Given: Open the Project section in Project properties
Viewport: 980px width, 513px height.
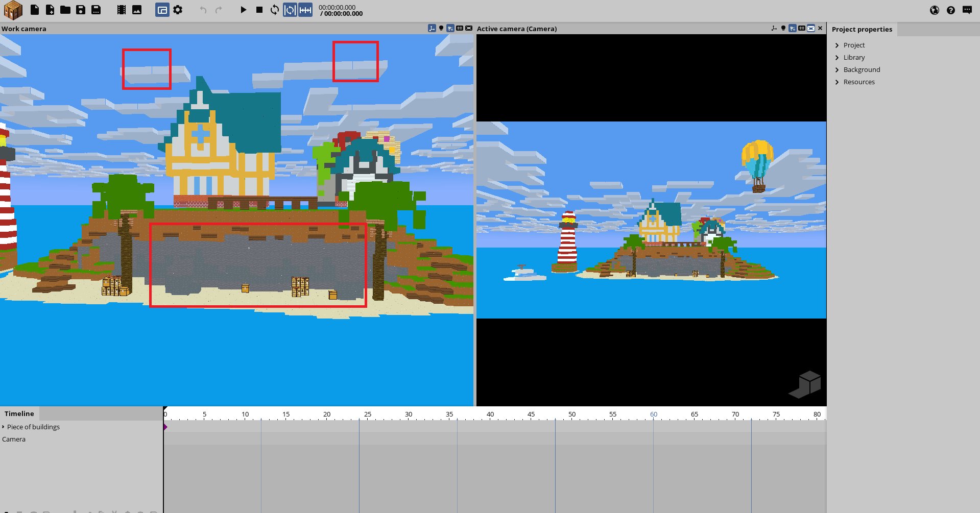Looking at the screenshot, I should click(853, 45).
